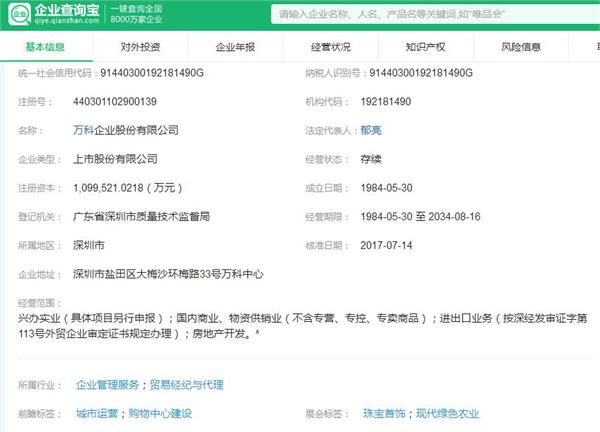Select registration authority 广东省深圳市质量技术监督局
This screenshot has height=432, width=600.
tap(142, 217)
